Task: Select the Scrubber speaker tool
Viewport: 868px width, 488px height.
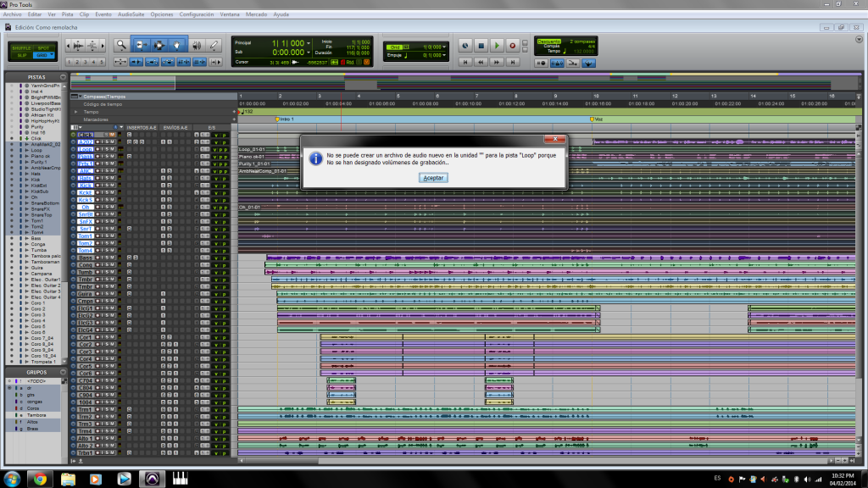Action: [x=196, y=44]
